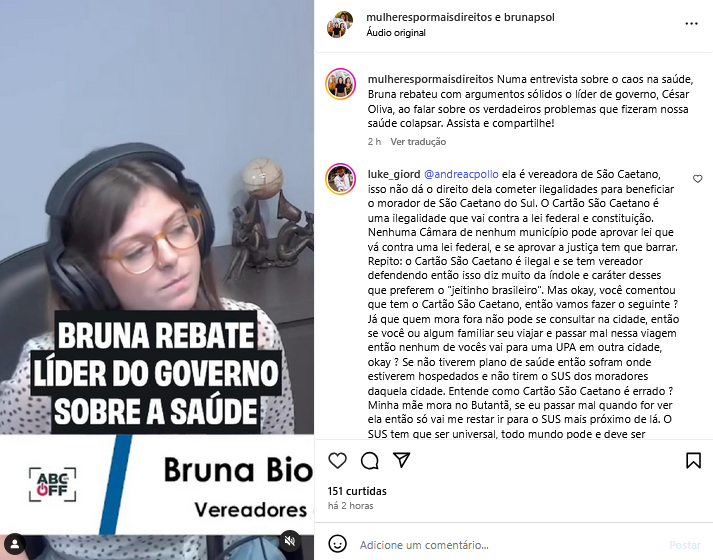
Task: Share the post with the paper plane icon
Action: (402, 460)
